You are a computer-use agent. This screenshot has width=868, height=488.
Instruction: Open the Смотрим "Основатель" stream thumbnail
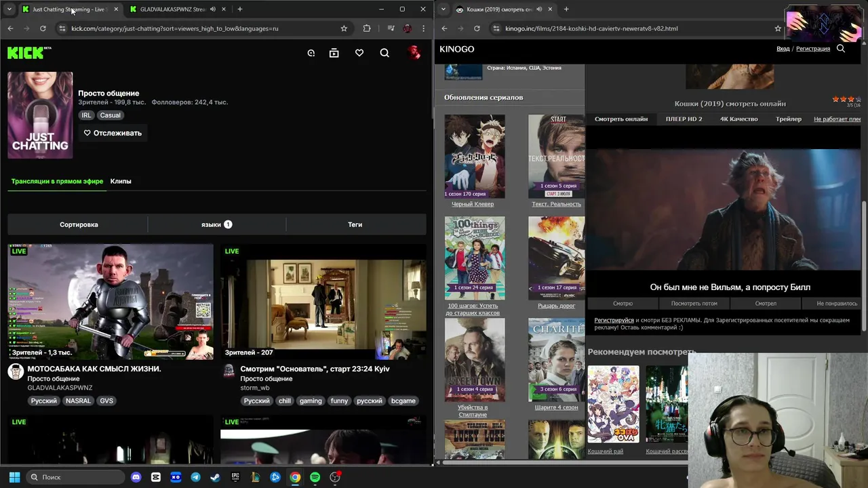pyautogui.click(x=323, y=302)
